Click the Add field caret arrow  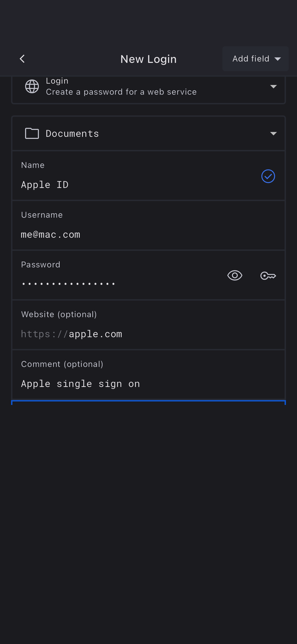[x=277, y=59]
